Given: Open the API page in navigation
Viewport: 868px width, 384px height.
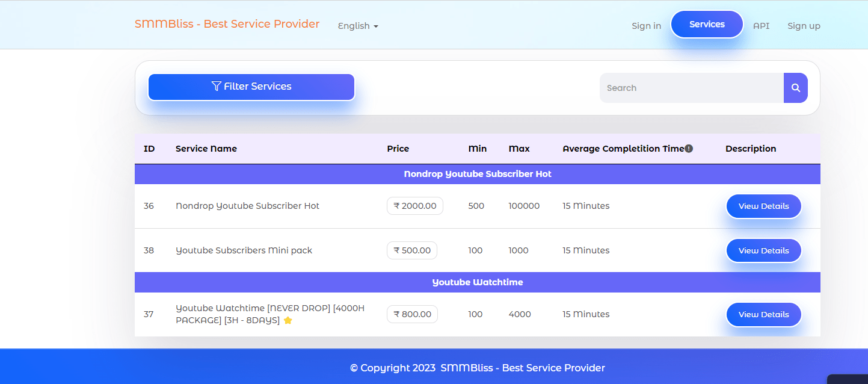Looking at the screenshot, I should coord(761,26).
